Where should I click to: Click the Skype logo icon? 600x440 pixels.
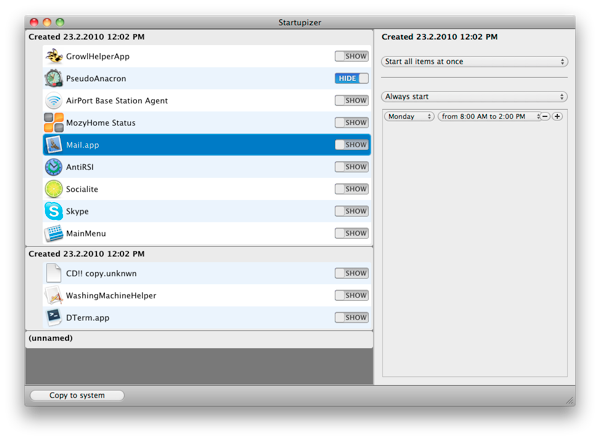coord(54,211)
